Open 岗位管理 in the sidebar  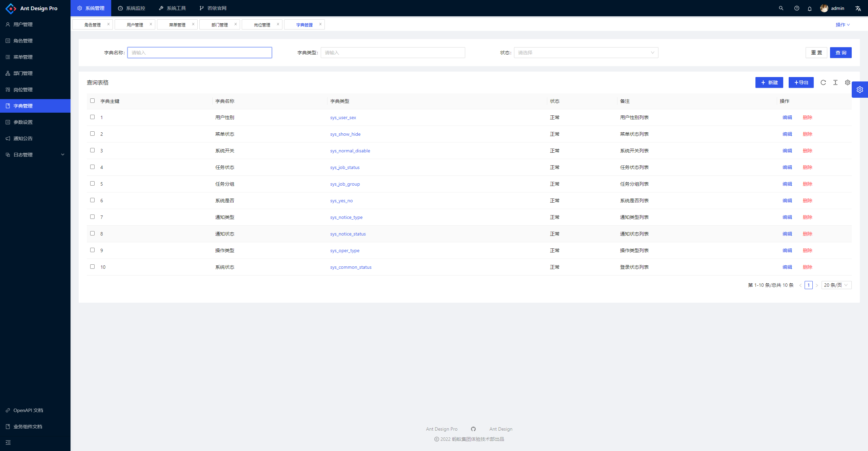coord(35,90)
